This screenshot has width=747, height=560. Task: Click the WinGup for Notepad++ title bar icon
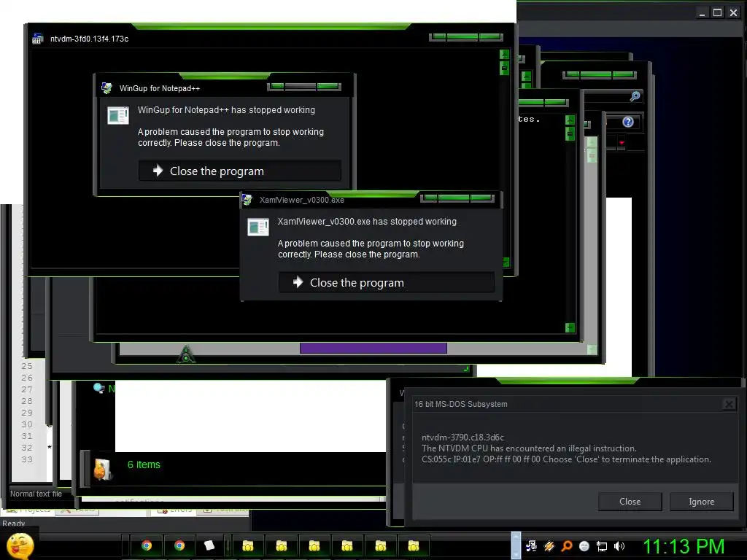point(107,88)
